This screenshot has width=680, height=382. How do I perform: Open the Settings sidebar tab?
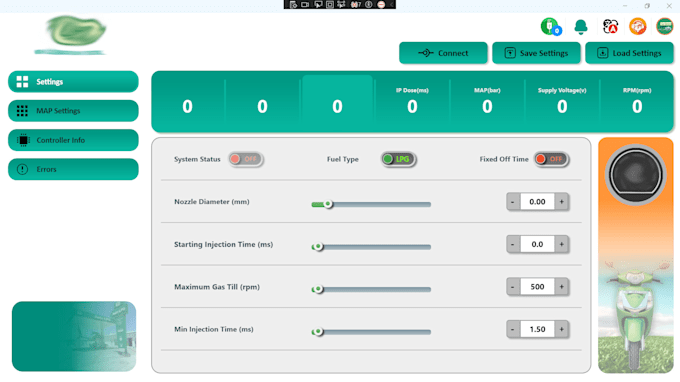(x=73, y=82)
